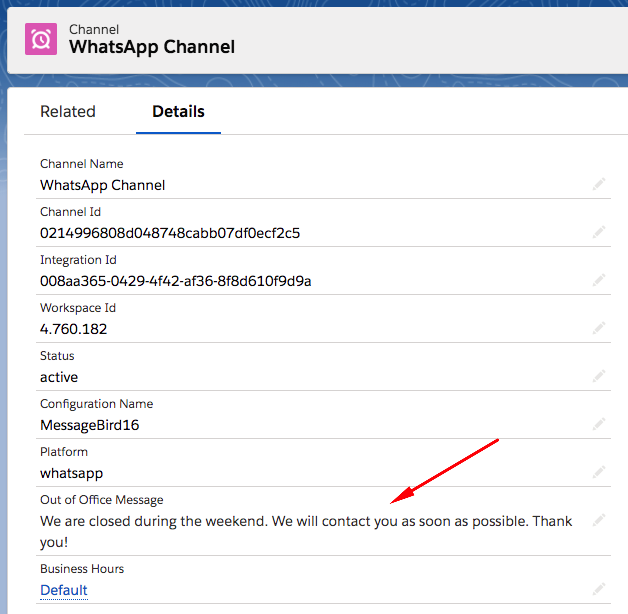Click the Workspace Id edit pencil
628x614 pixels.
[x=598, y=328]
